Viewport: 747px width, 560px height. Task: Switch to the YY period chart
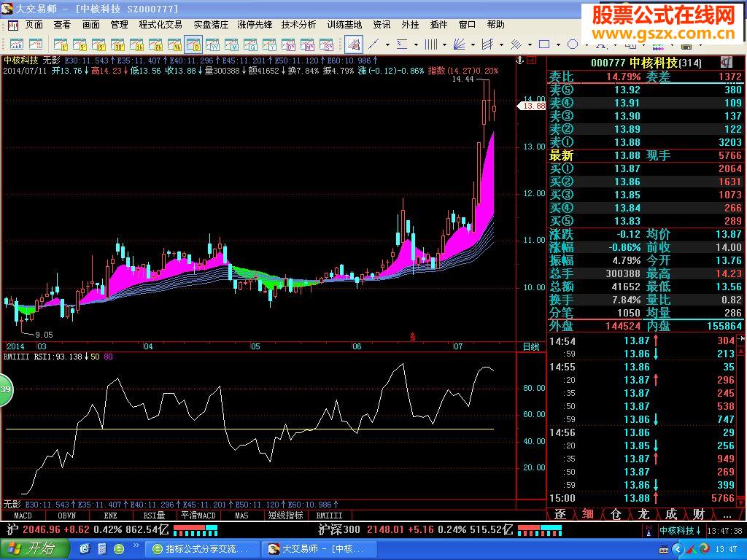point(212,44)
